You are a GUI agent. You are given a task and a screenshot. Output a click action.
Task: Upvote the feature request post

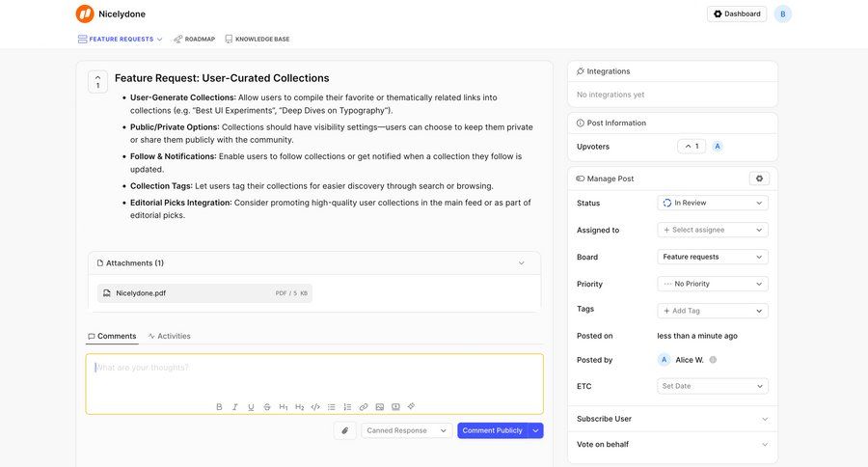pyautogui.click(x=97, y=81)
